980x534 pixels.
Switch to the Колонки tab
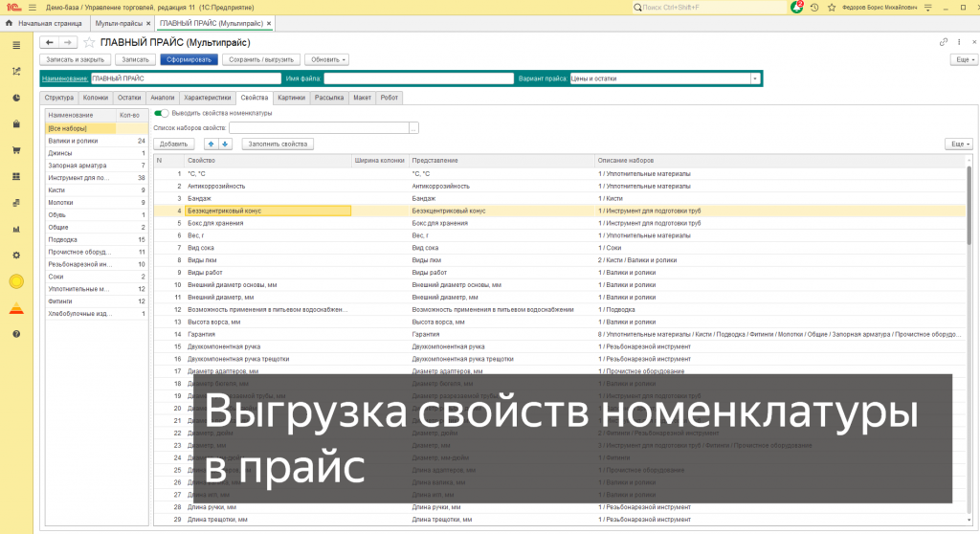point(96,98)
